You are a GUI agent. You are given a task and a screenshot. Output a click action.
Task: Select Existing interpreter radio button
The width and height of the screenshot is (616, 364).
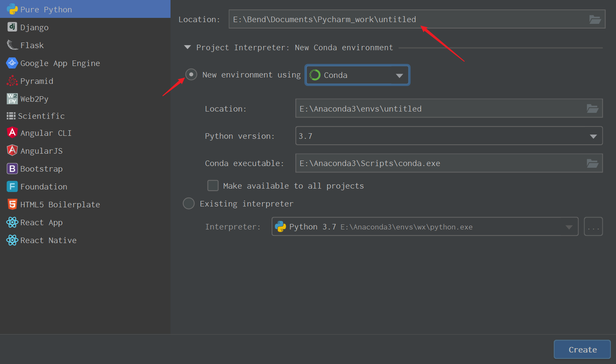pyautogui.click(x=188, y=203)
